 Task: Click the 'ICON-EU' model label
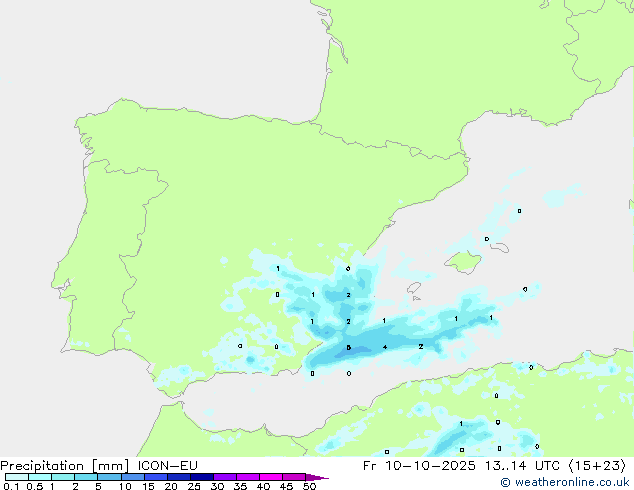pos(167,466)
